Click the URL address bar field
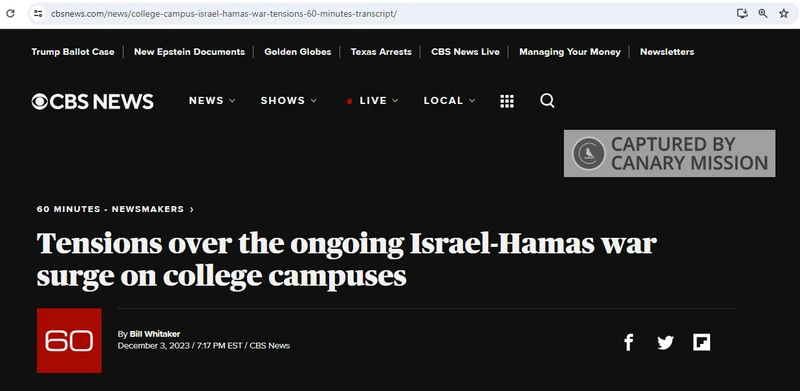Viewport: 800px width, 391px height. pyautogui.click(x=388, y=14)
